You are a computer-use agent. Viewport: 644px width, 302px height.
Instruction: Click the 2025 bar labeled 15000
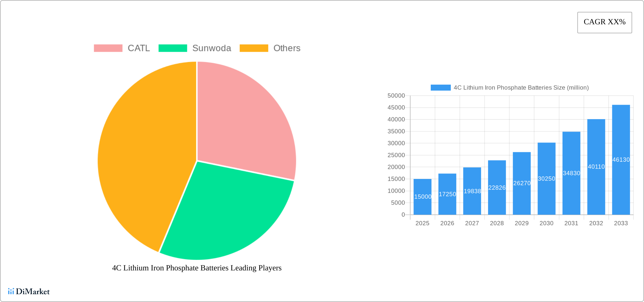click(422, 197)
